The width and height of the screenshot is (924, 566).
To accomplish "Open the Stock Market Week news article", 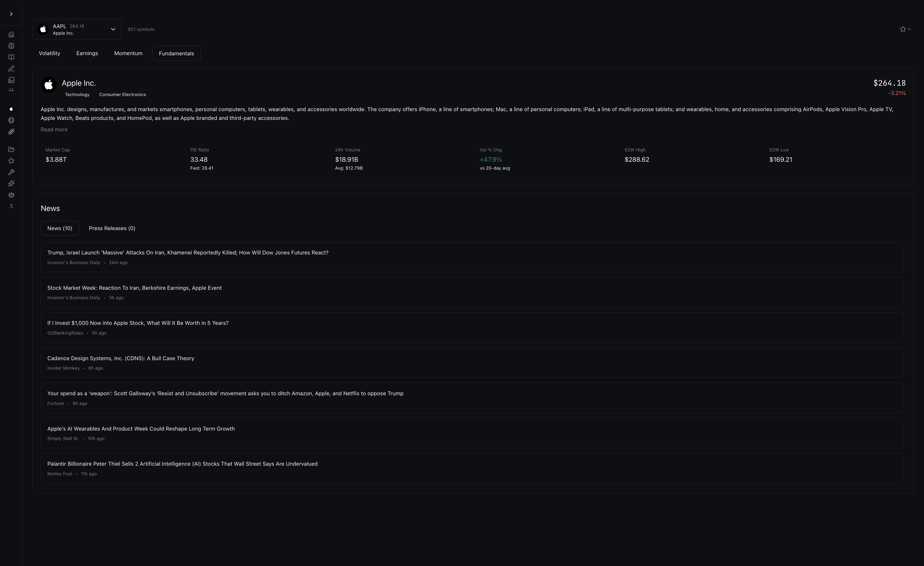I will coord(134,288).
